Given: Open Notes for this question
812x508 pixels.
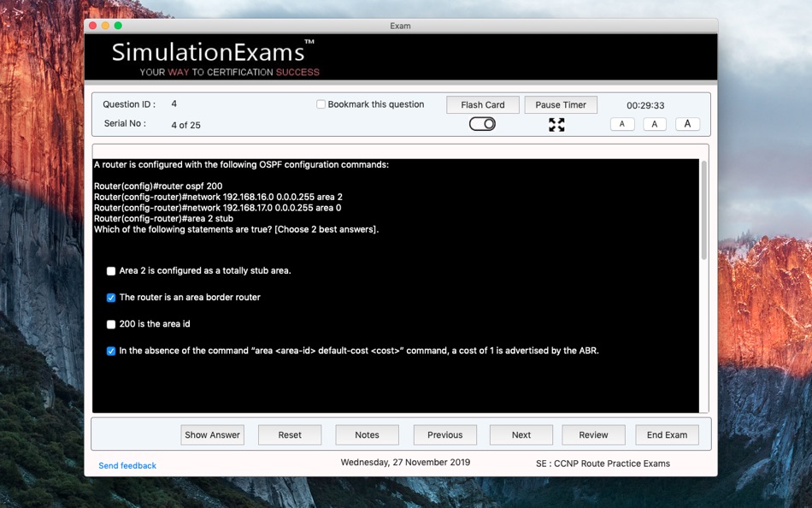Looking at the screenshot, I should (x=368, y=435).
